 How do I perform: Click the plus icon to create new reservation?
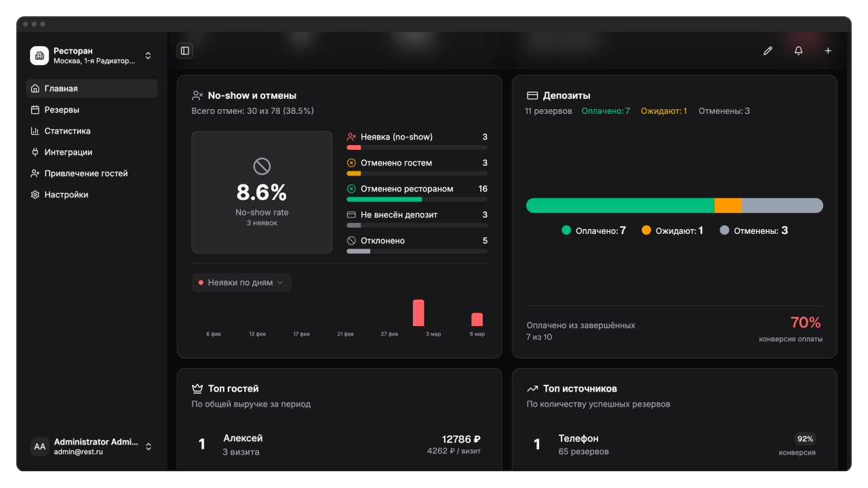[827, 50]
